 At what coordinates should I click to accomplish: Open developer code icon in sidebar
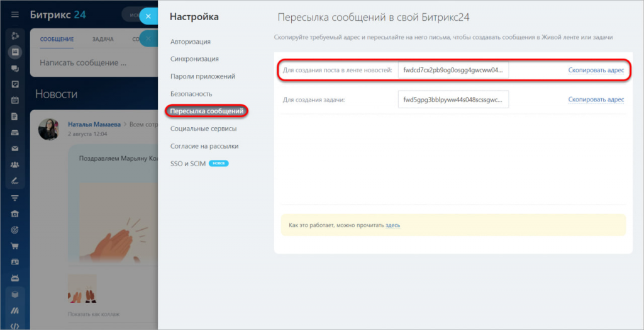pos(15,326)
